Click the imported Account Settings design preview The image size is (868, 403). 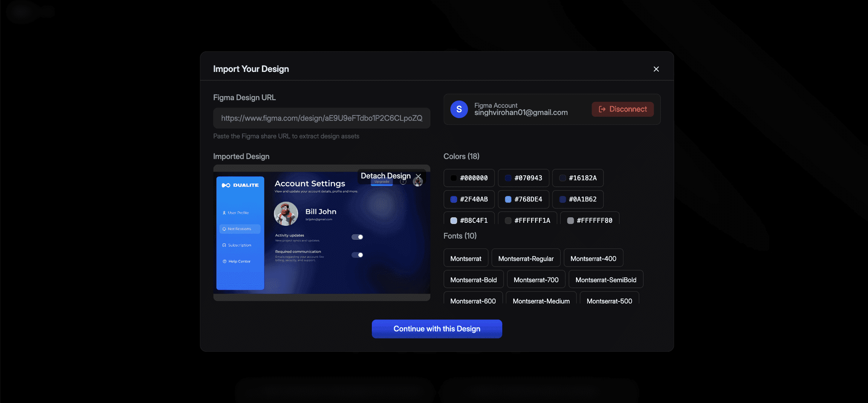pyautogui.click(x=321, y=233)
